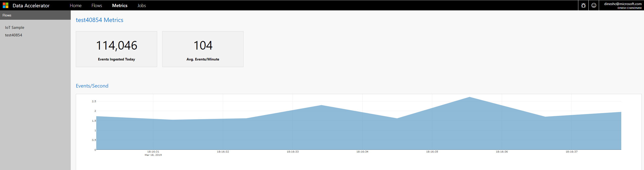This screenshot has height=170, width=644.
Task: Select test40854 in the sidebar
Action: coord(14,35)
